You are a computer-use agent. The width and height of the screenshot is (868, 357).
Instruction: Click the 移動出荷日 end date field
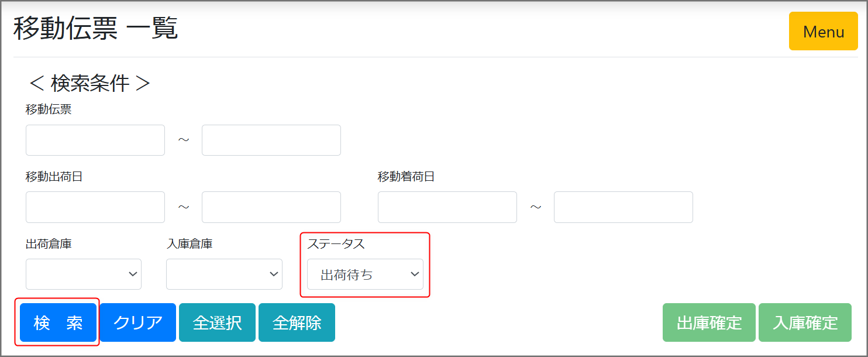click(271, 207)
